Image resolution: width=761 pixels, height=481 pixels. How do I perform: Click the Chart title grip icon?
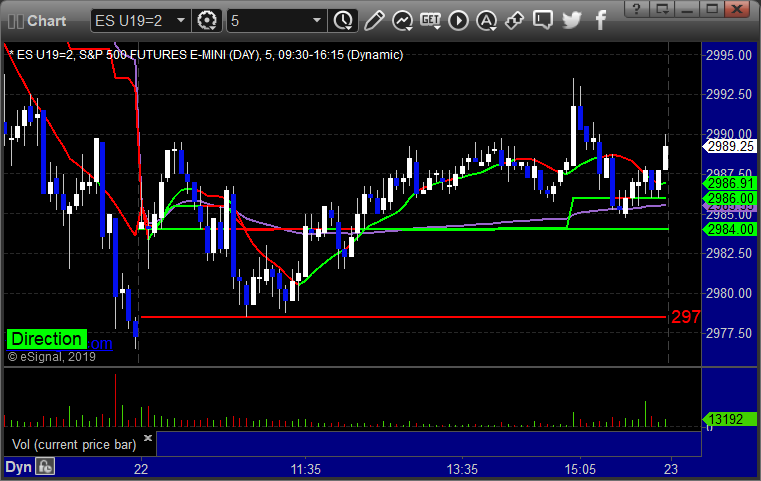point(16,21)
